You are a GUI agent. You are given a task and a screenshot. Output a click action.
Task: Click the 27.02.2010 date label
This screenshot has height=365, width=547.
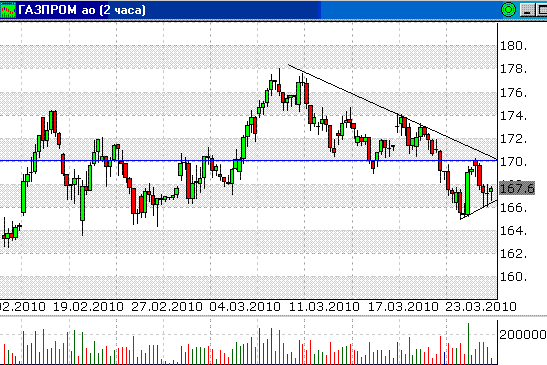(x=167, y=307)
